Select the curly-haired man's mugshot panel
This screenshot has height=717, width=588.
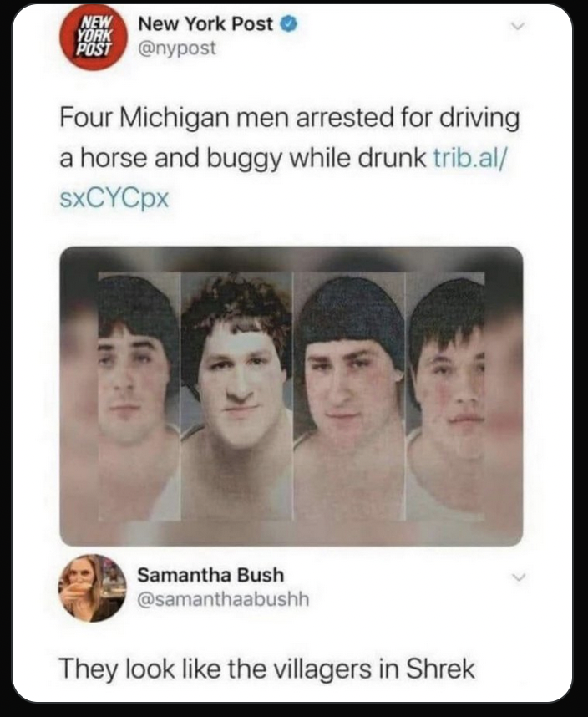[236, 396]
